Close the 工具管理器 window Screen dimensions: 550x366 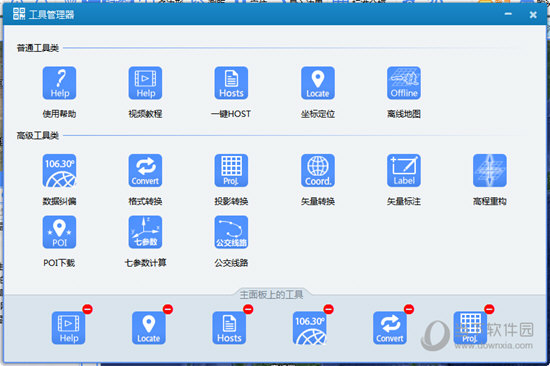point(533,14)
